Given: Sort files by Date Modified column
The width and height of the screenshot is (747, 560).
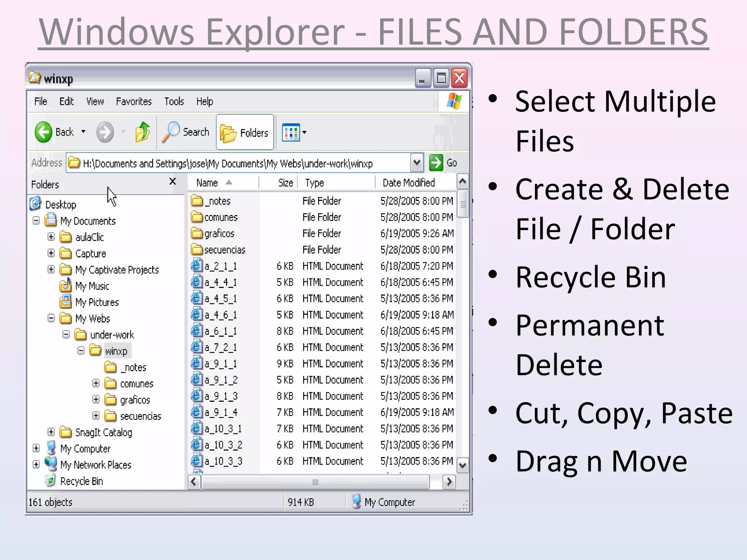Looking at the screenshot, I should pos(409,183).
